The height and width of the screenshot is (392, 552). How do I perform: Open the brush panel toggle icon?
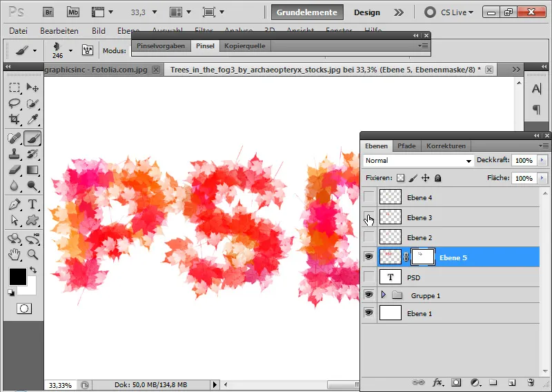[x=88, y=50]
